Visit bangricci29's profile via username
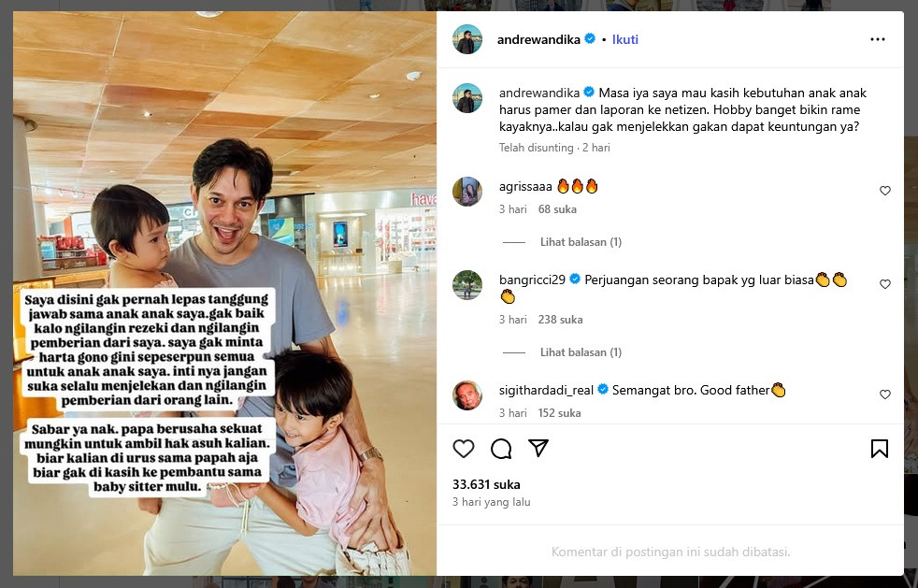Image resolution: width=918 pixels, height=588 pixels. pos(532,280)
